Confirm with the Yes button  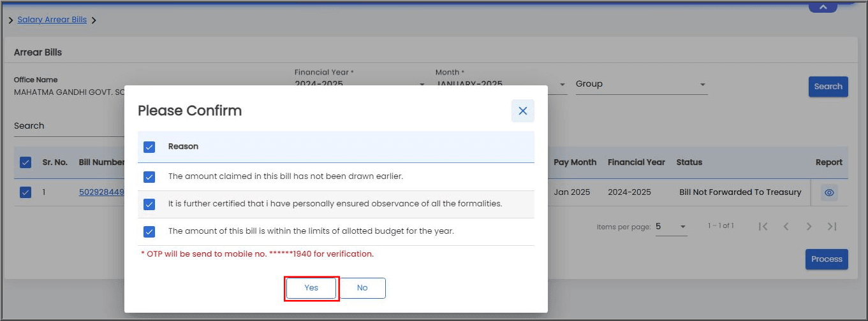[311, 288]
